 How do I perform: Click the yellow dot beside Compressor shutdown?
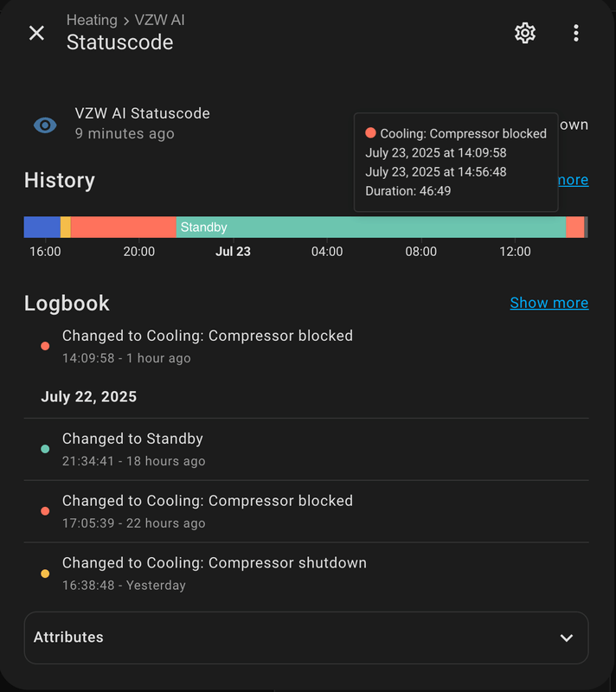pyautogui.click(x=45, y=573)
